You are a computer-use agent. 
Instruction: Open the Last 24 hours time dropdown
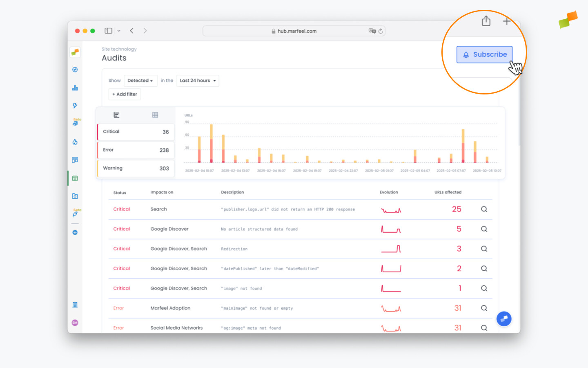tap(198, 81)
